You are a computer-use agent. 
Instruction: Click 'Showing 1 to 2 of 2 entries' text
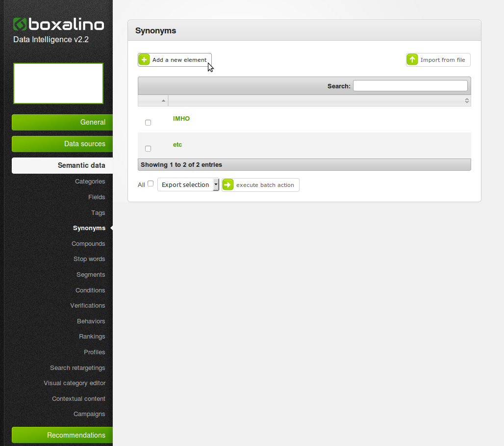coord(181,165)
